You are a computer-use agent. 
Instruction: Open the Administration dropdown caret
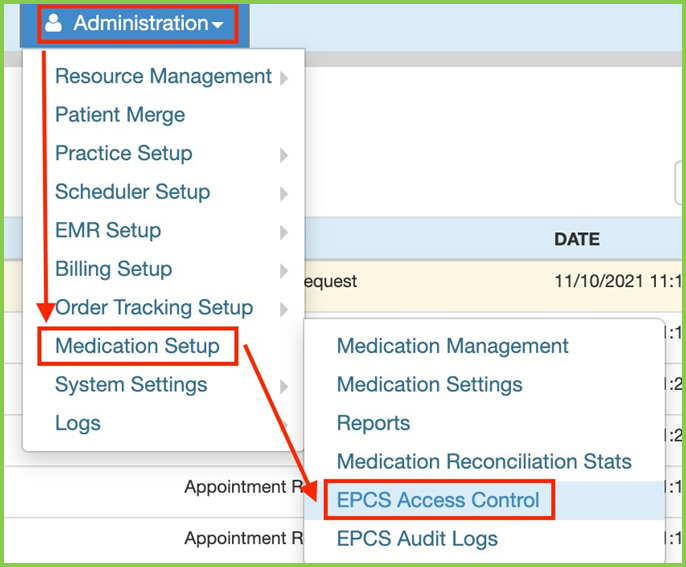point(218,25)
